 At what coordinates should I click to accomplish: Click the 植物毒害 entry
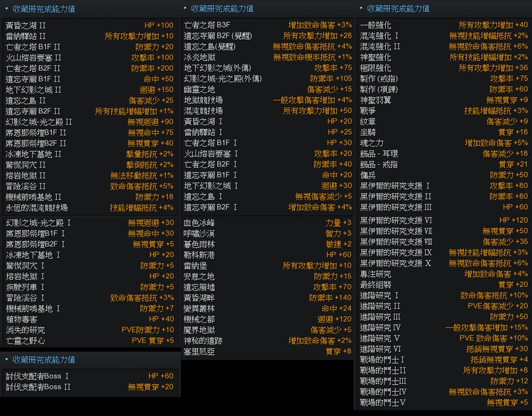click(22, 320)
